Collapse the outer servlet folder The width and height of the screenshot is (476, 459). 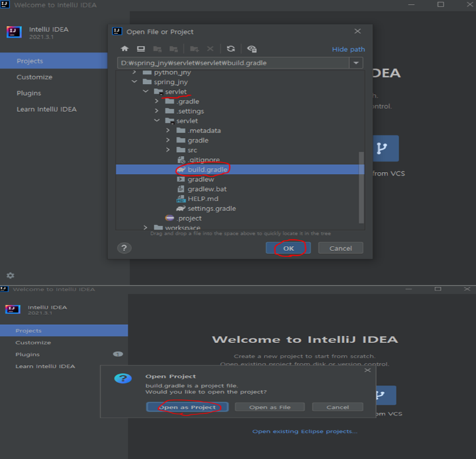click(146, 92)
